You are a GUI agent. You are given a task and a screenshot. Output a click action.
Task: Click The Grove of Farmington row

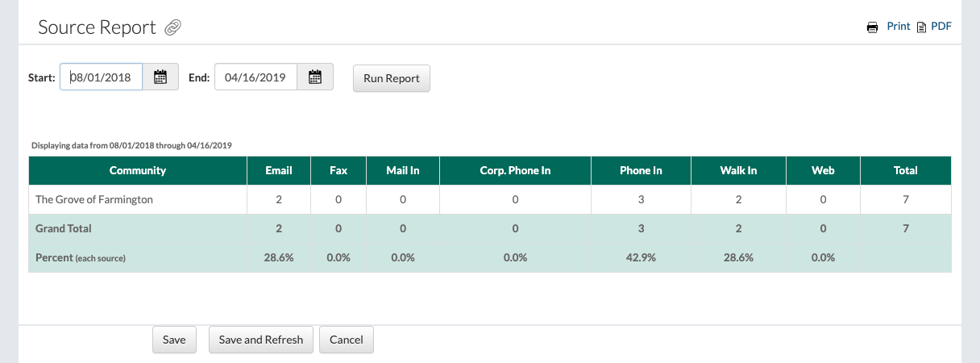(x=490, y=199)
